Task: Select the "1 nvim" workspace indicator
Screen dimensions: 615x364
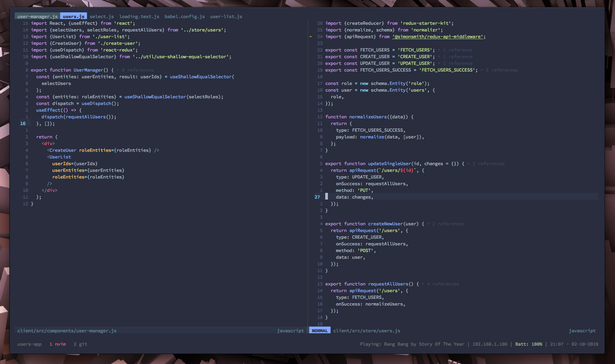Action: pos(57,344)
